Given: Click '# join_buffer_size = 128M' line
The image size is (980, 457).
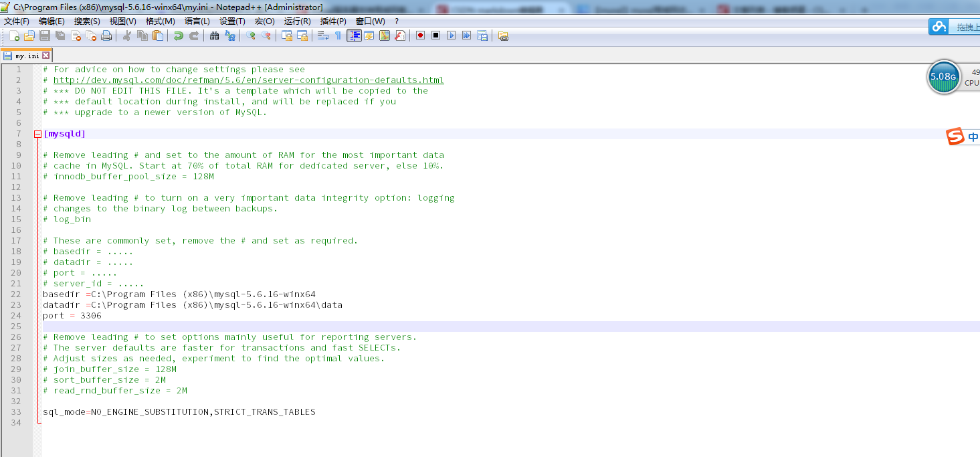Looking at the screenshot, I should point(110,369).
